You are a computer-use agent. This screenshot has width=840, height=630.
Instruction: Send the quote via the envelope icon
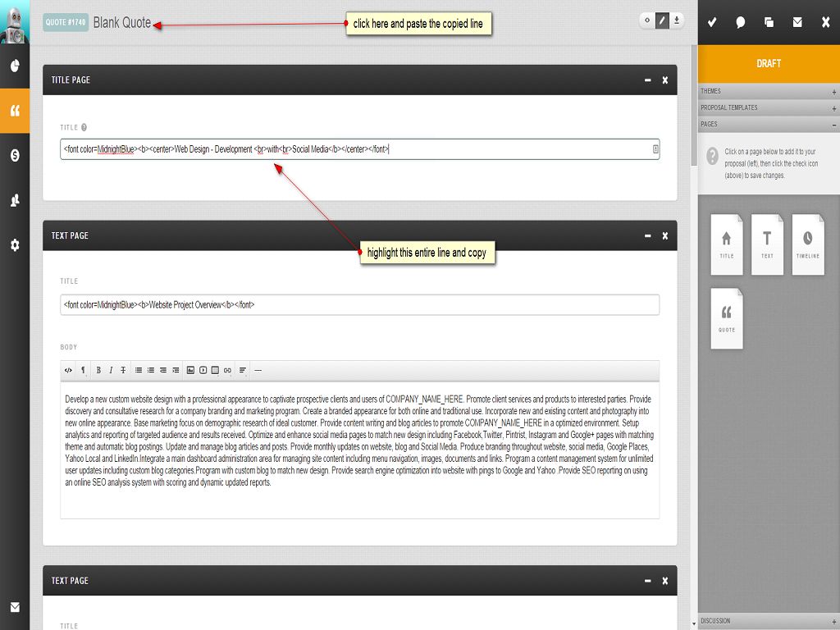coord(797,22)
